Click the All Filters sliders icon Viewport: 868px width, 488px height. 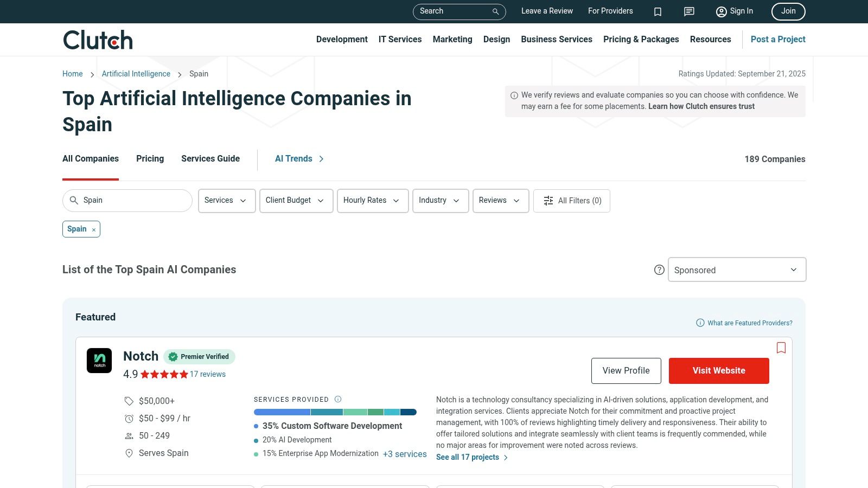(x=548, y=201)
